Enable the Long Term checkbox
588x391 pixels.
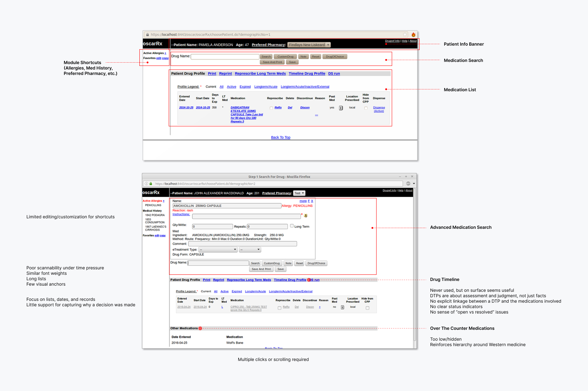click(292, 226)
